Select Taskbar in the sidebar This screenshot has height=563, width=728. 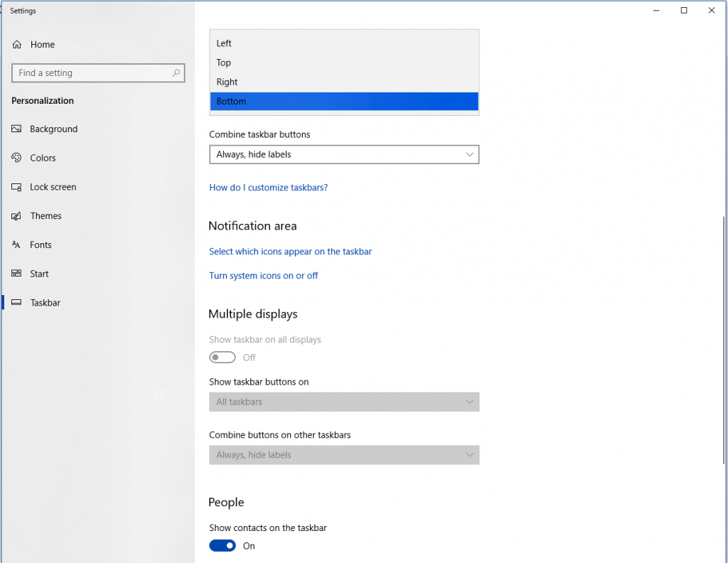click(x=45, y=303)
